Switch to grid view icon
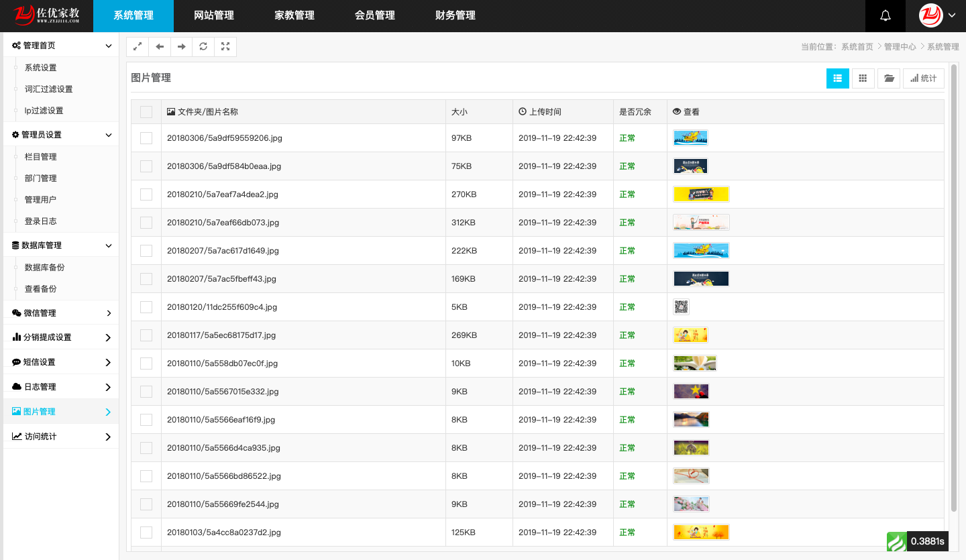 [x=863, y=78]
